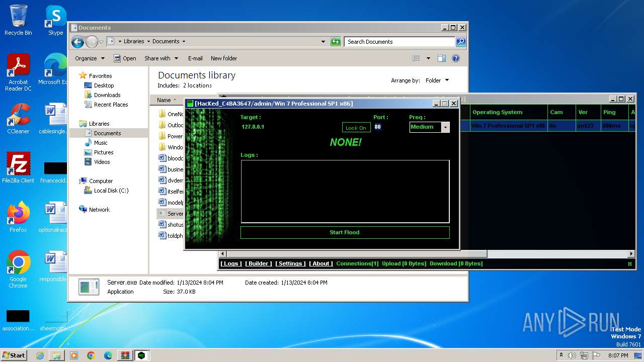Open Acrobat Reader DC desktop icon
The image size is (644, 362).
tap(18, 72)
